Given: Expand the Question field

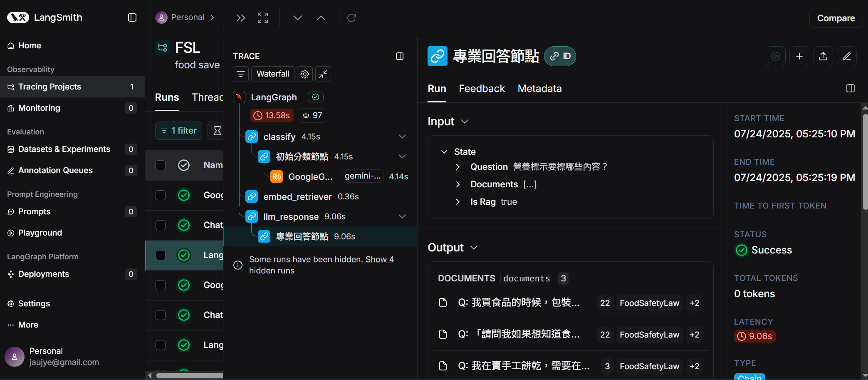Looking at the screenshot, I should pyautogui.click(x=458, y=167).
